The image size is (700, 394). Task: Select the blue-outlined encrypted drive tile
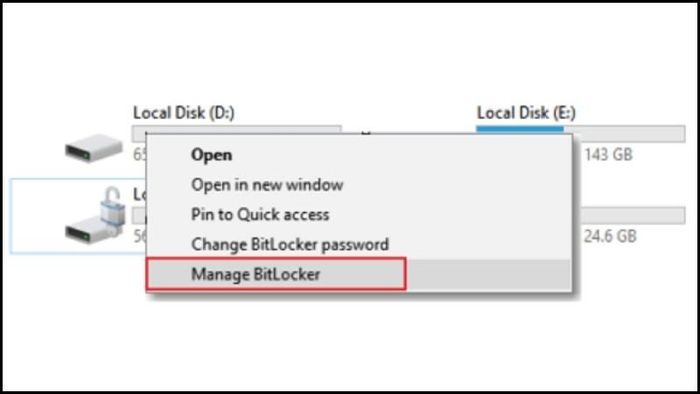pos(79,216)
